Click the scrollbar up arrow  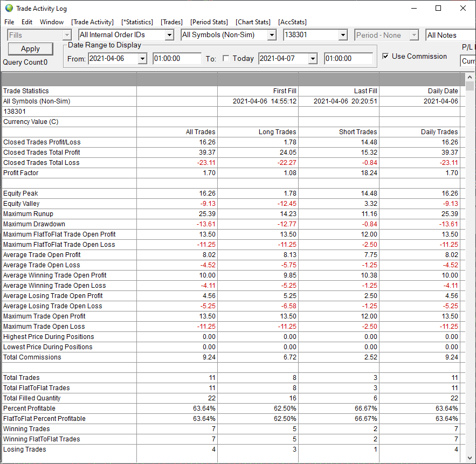[470, 77]
